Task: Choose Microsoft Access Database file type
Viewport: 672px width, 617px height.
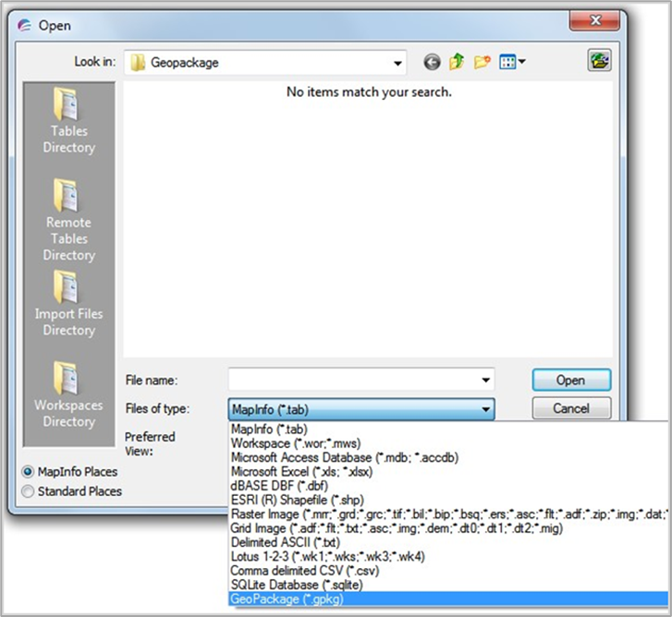Action: pyautogui.click(x=448, y=457)
